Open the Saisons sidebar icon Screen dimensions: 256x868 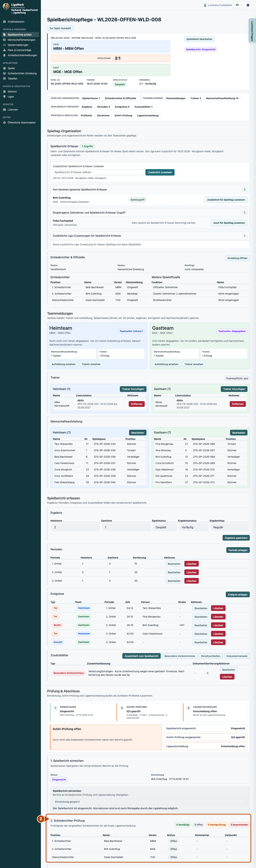[x=4, y=91]
